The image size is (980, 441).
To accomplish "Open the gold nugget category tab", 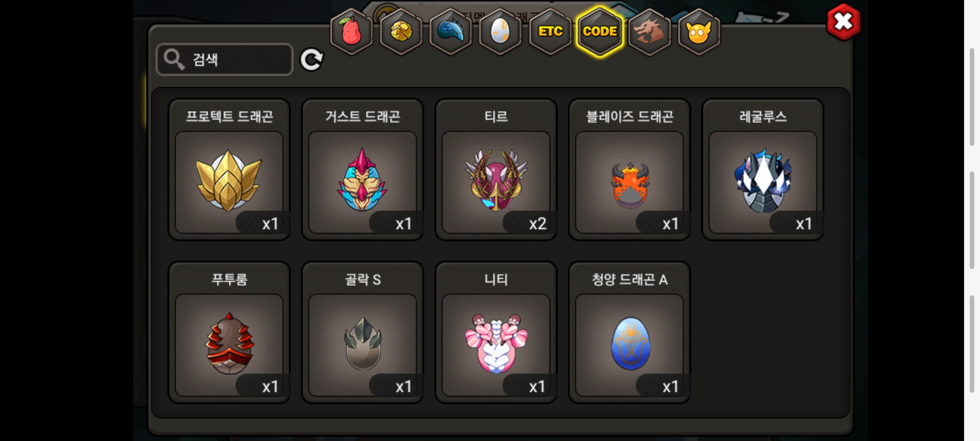I will (x=401, y=31).
